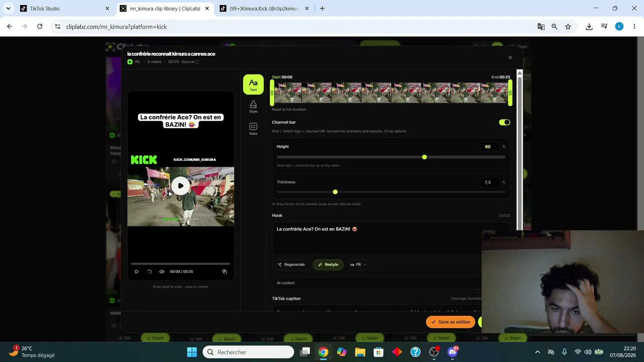This screenshot has width=644, height=362.
Task: Click the Thickness slider handle
Action: point(335,192)
